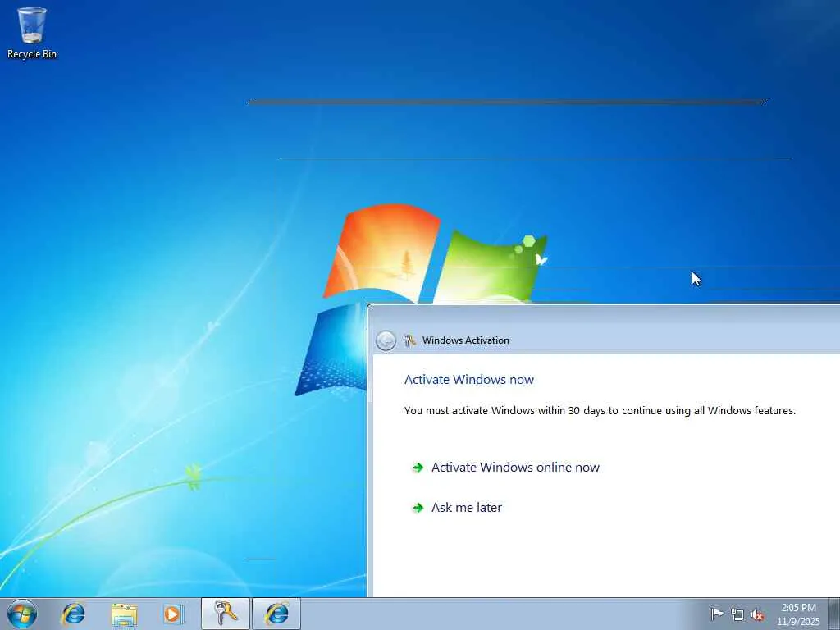Viewport: 840px width, 630px height.
Task: Launch Windows Media Player from taskbar
Action: point(174,614)
